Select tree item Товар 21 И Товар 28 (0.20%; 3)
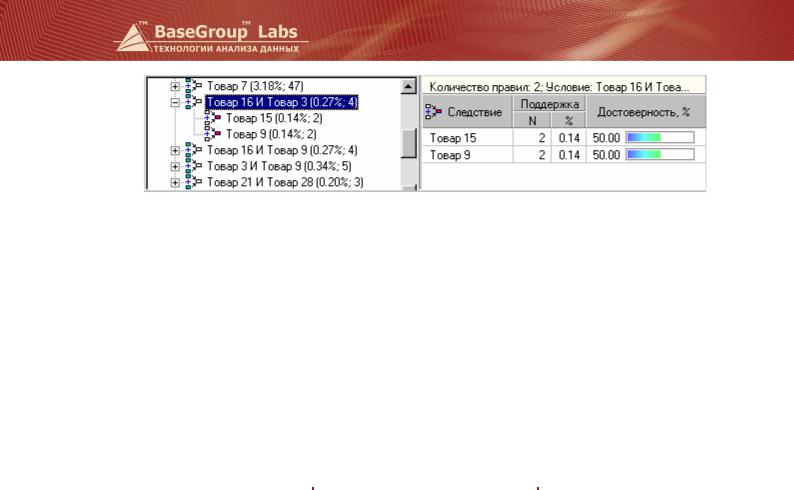This screenshot has height=490, width=794. pos(285,183)
